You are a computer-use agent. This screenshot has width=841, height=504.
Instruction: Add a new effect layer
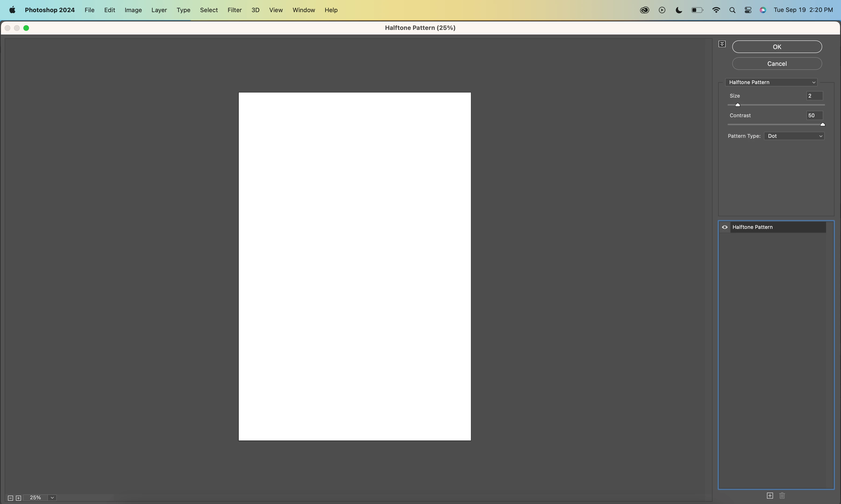pos(770,496)
